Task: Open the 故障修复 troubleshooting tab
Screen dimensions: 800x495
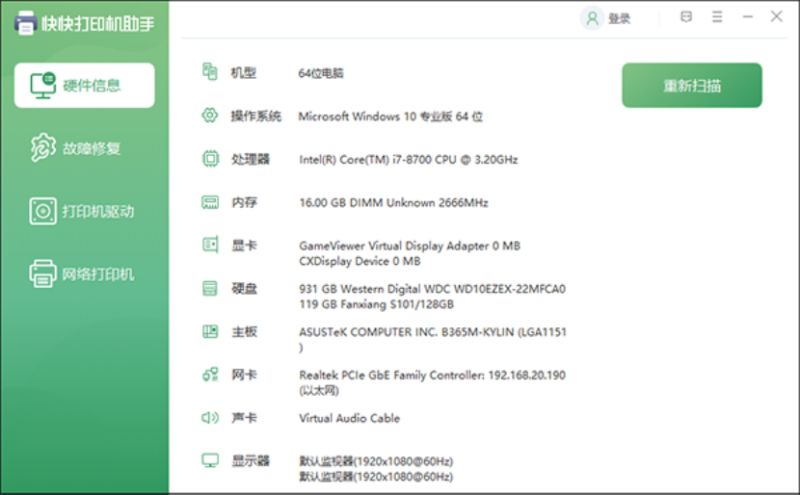Action: coord(85,149)
